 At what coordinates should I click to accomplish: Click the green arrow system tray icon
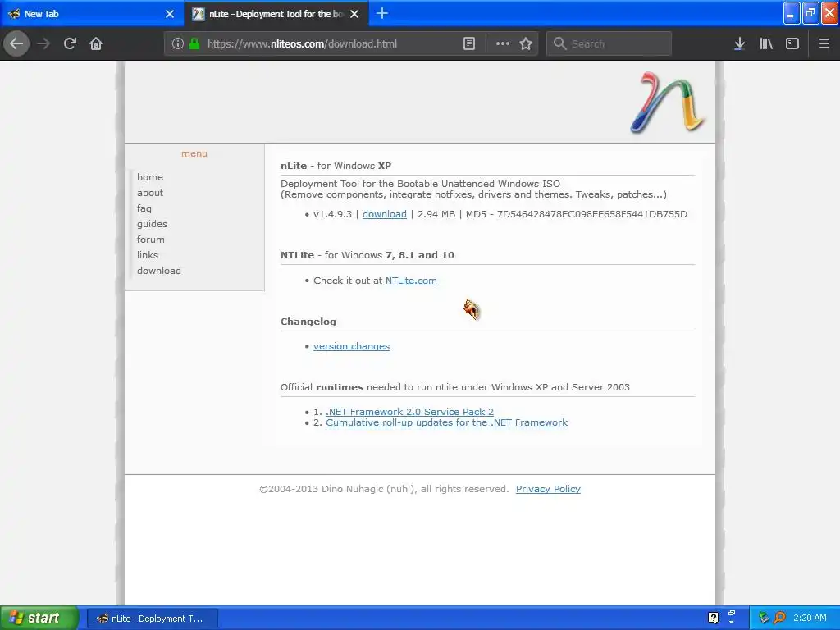764,618
